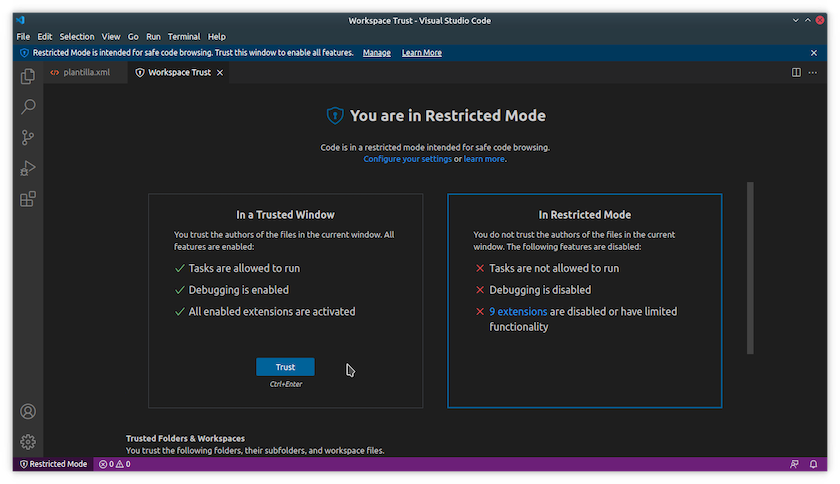
Task: Open the Source Control view icon
Action: (28, 137)
